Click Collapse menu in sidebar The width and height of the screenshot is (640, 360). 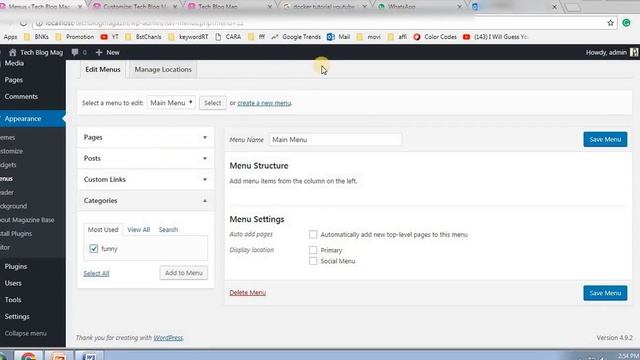click(x=25, y=333)
